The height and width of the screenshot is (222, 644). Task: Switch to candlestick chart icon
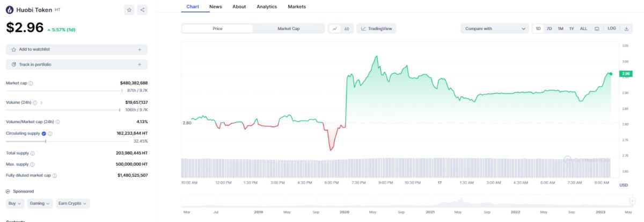(347, 28)
